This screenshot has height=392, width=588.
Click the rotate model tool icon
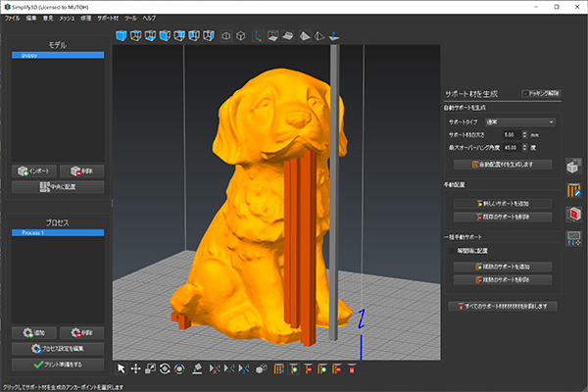pyautogui.click(x=166, y=368)
